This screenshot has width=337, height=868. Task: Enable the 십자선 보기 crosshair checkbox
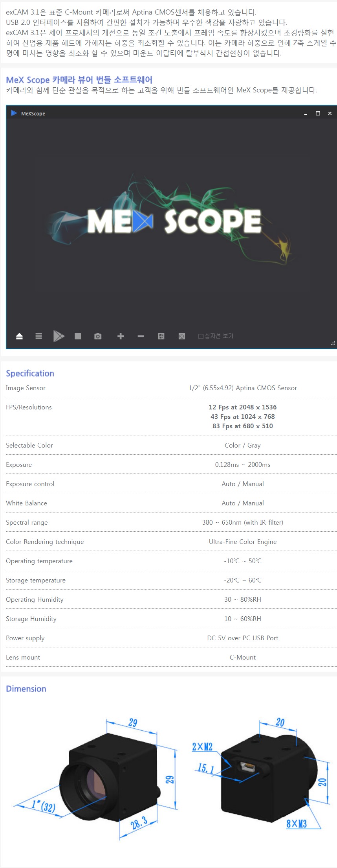tap(201, 336)
